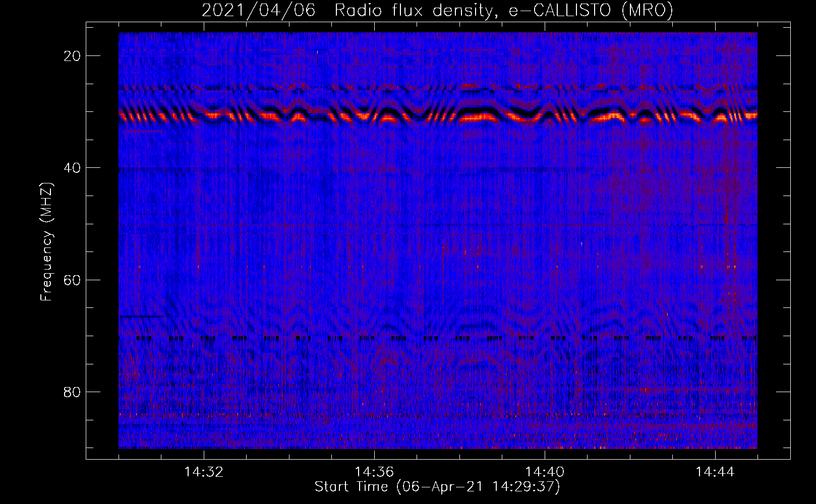816x504 pixels.
Task: Click the bright red wavy emission band near 30 MHz
Action: pyautogui.click(x=438, y=116)
